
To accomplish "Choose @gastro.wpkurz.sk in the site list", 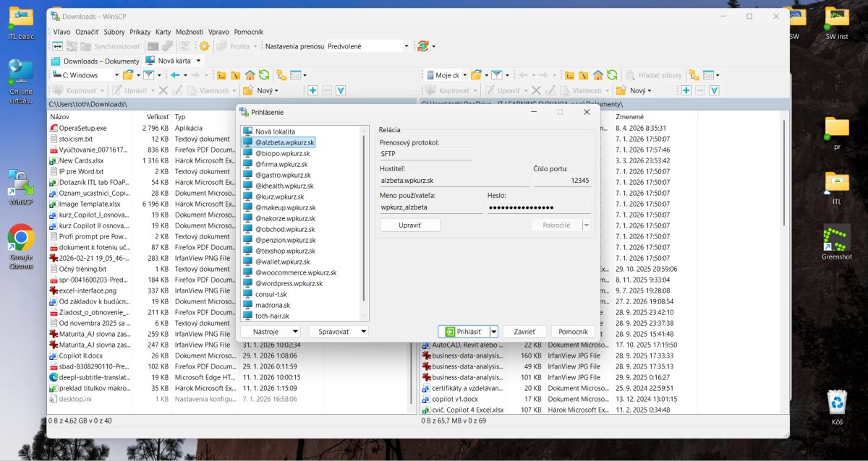I will (282, 175).
